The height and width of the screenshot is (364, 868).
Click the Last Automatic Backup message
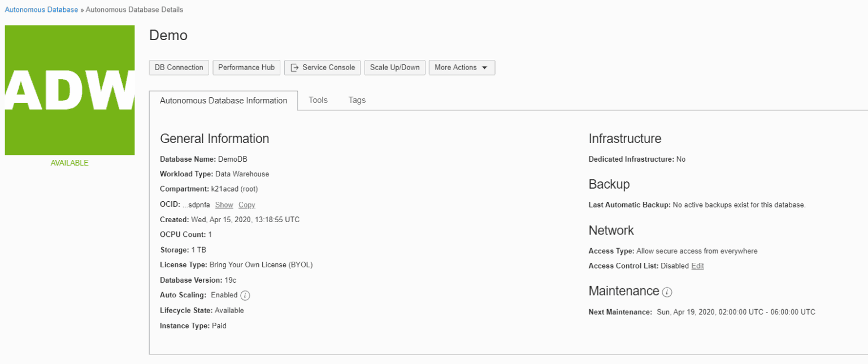tap(739, 205)
